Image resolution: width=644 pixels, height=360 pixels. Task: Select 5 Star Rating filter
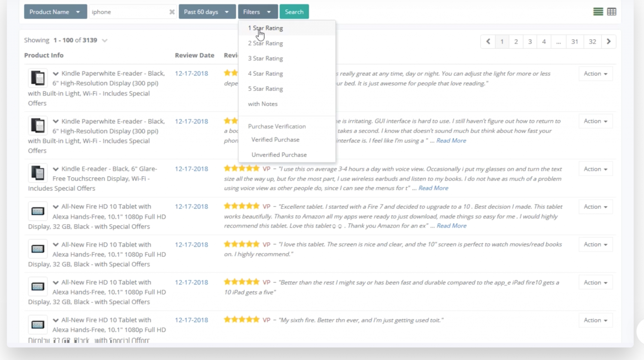click(287, 88)
